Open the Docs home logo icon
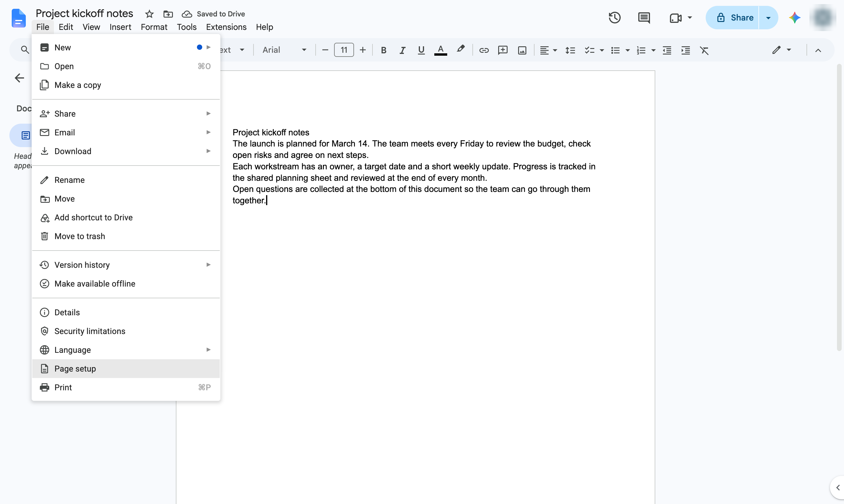The height and width of the screenshot is (504, 844). (x=18, y=18)
